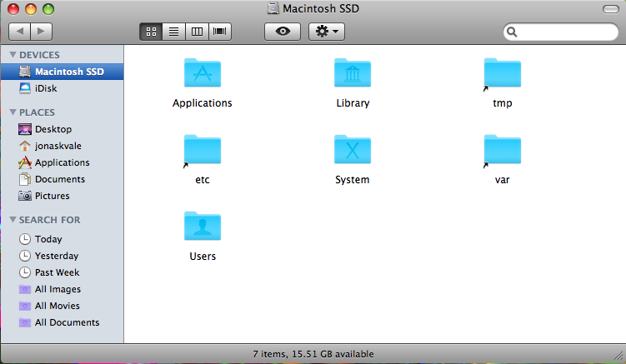This screenshot has height=364, width=626.
Task: Click the window resize grip corner
Action: [619, 355]
